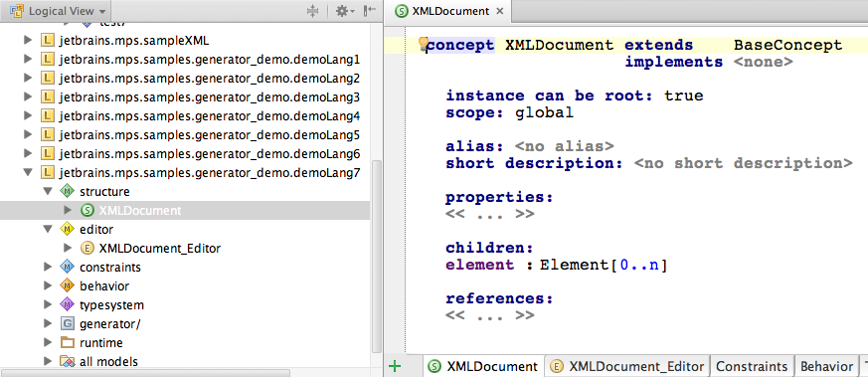Expand the demoLang6 language node

coord(28,154)
